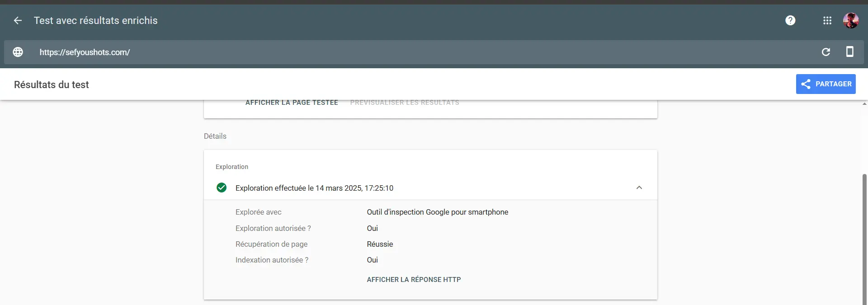Click Afficher la réponse HTTP
The image size is (868, 305).
414,280
